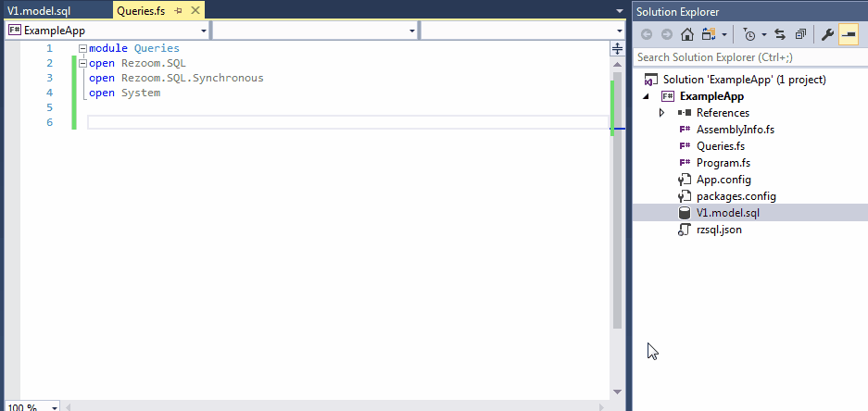This screenshot has width=868, height=411.
Task: Click the horizontal scrollbar right arrow
Action: (603, 407)
